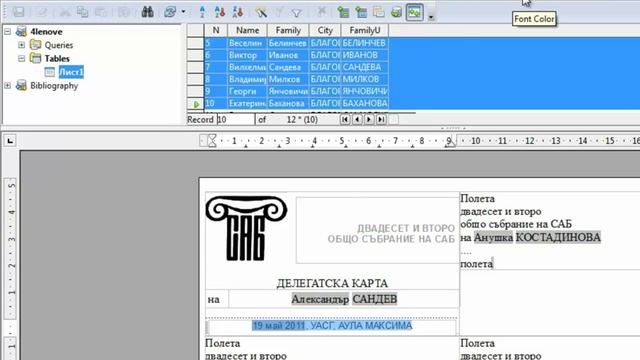This screenshot has height=360, width=640.
Task: Expand the Bibliography database node
Action: point(7,85)
